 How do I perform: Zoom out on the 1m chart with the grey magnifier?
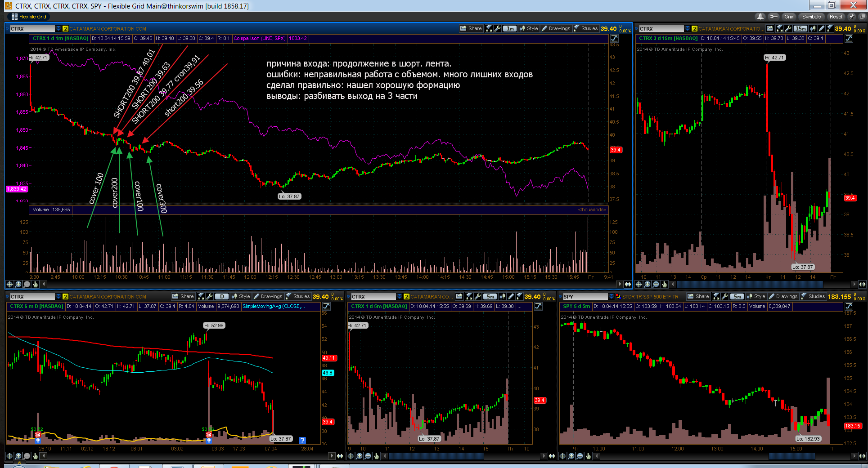coord(27,284)
